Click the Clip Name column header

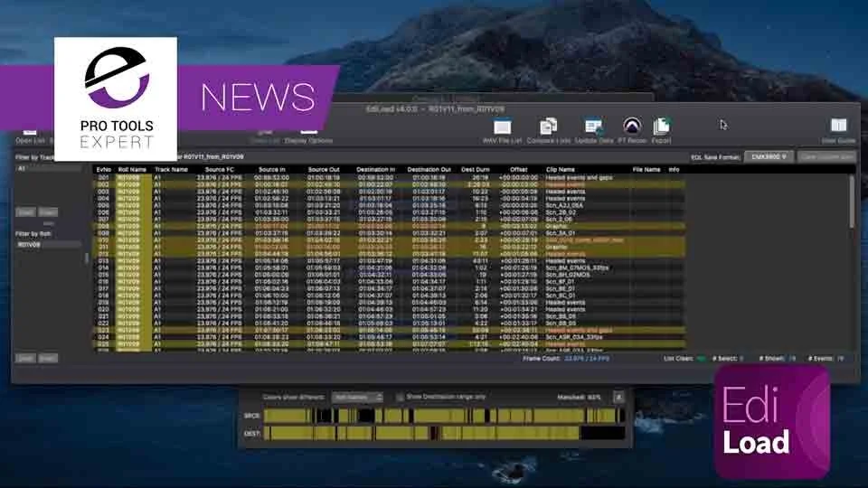click(561, 169)
